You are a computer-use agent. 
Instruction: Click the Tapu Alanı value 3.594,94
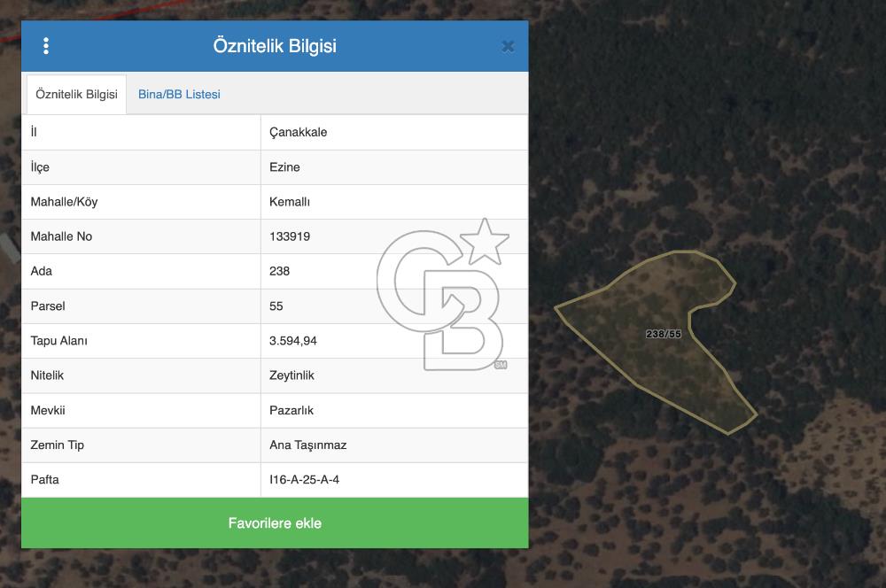point(292,341)
